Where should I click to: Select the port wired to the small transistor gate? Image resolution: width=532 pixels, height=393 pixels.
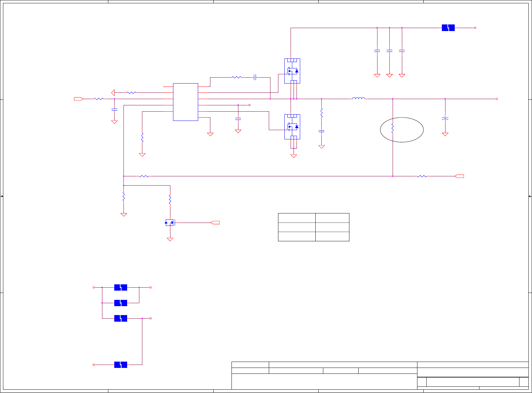pyautogui.click(x=215, y=223)
